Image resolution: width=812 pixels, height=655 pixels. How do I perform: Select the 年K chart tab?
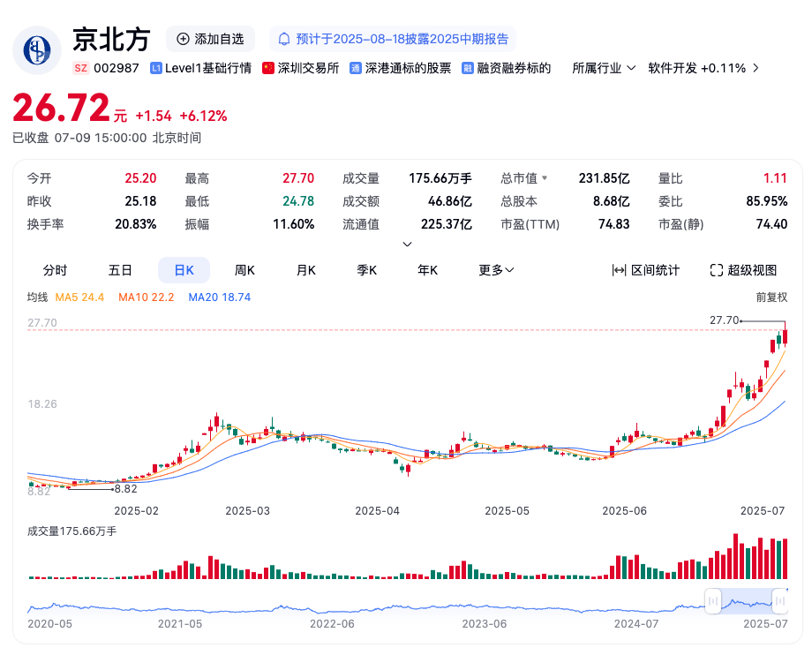(x=428, y=270)
